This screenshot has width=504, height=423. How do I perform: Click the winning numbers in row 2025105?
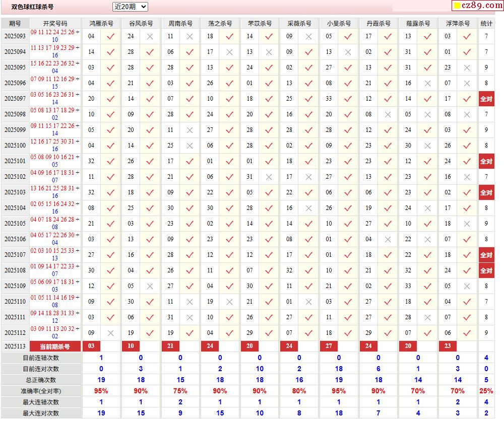click(55, 223)
